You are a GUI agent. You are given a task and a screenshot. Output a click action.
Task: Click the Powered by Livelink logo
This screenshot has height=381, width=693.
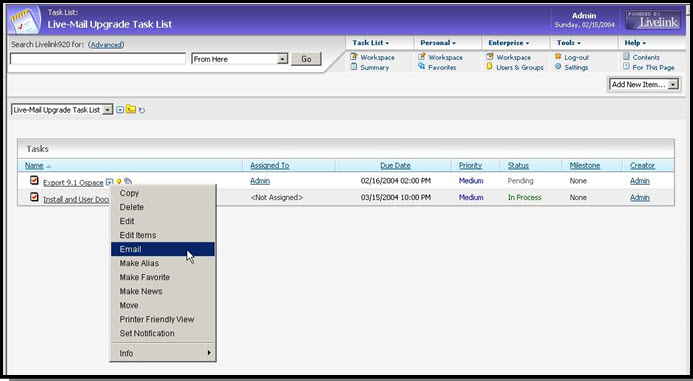click(x=653, y=20)
